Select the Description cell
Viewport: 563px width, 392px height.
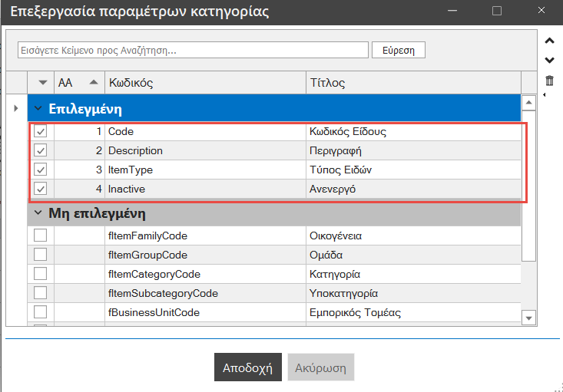pyautogui.click(x=205, y=150)
